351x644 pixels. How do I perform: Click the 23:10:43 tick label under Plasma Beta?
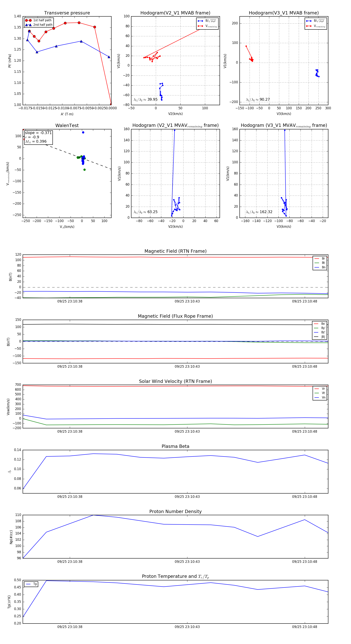[187, 496]
